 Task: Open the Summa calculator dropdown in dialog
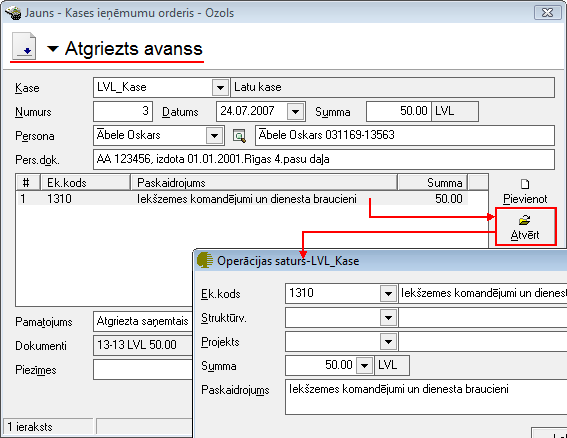(364, 365)
